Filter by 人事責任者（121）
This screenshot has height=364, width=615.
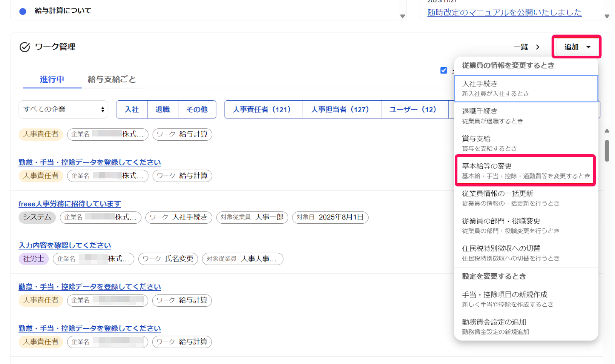click(264, 110)
